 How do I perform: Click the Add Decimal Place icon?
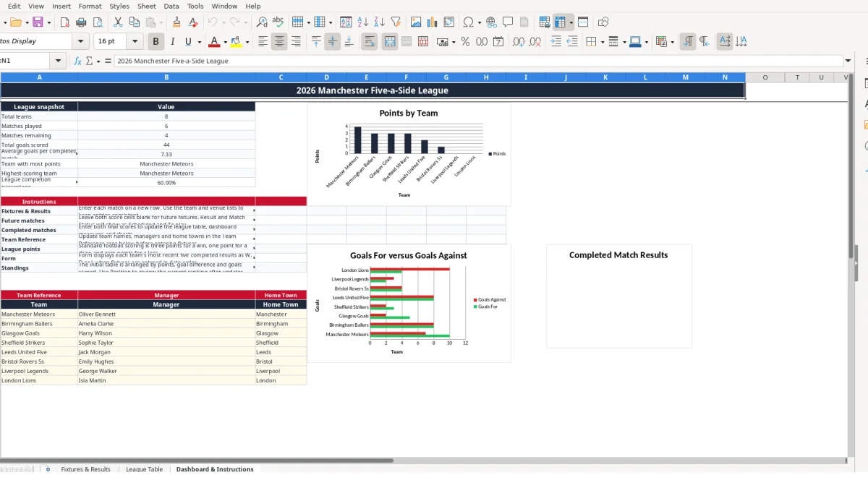tap(519, 42)
